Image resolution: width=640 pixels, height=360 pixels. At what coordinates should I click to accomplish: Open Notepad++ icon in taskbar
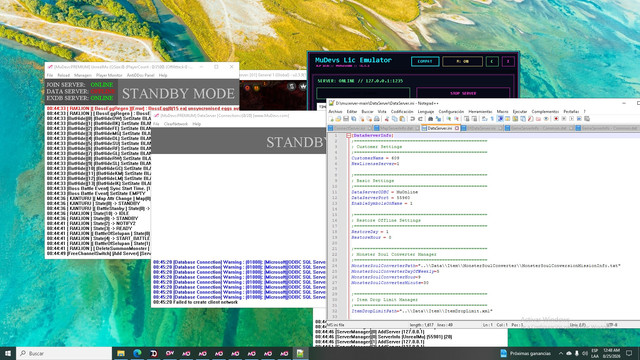[300, 353]
